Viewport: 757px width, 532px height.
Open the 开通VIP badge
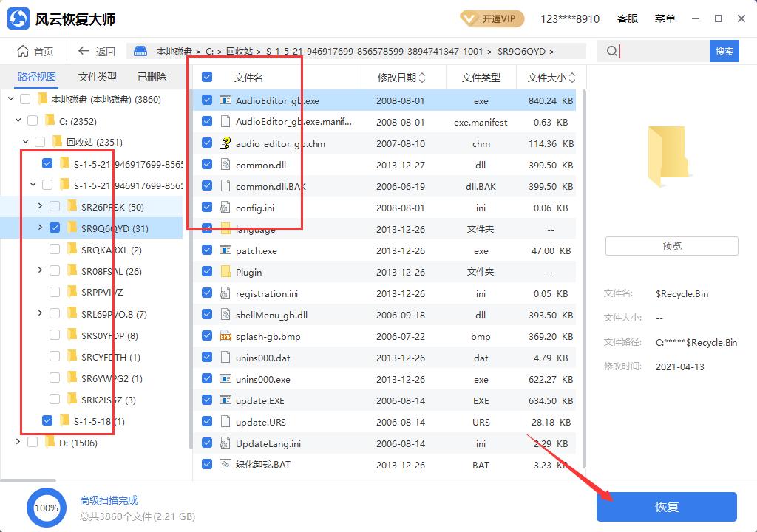point(491,18)
